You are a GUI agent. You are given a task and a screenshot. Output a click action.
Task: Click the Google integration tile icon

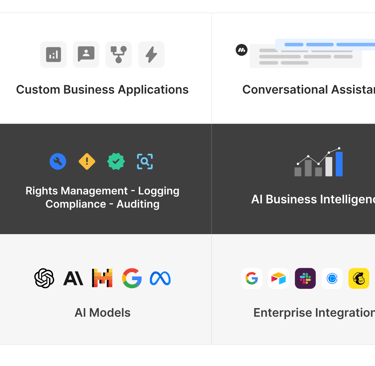tap(252, 278)
